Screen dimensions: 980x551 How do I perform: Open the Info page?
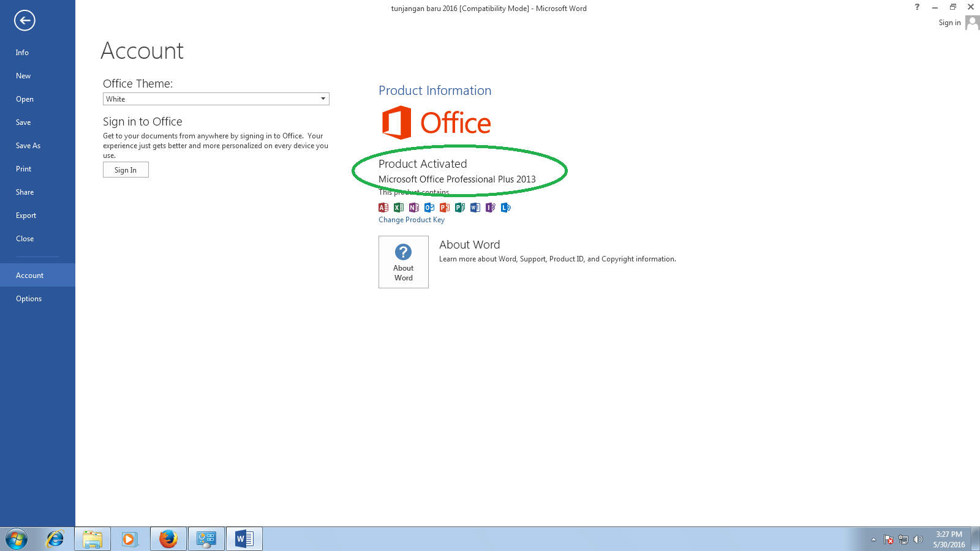(37, 53)
